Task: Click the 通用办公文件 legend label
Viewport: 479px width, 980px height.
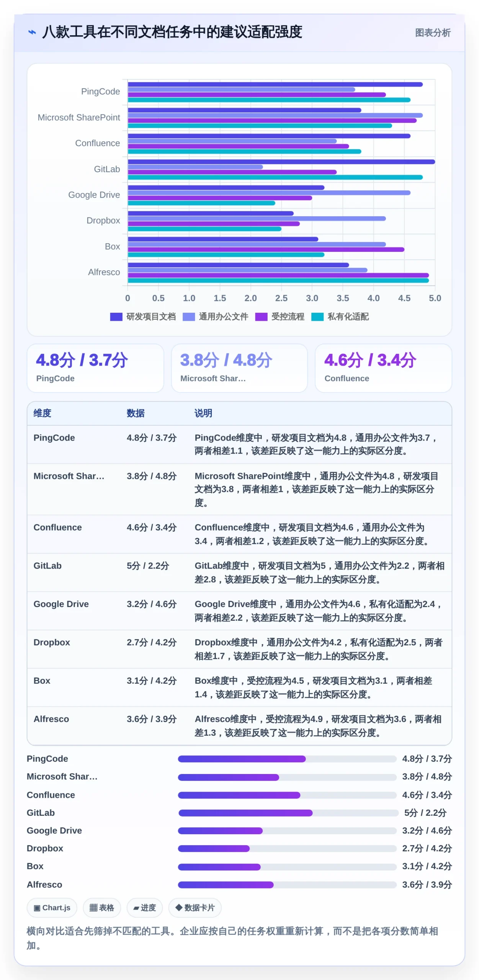Action: (x=224, y=317)
